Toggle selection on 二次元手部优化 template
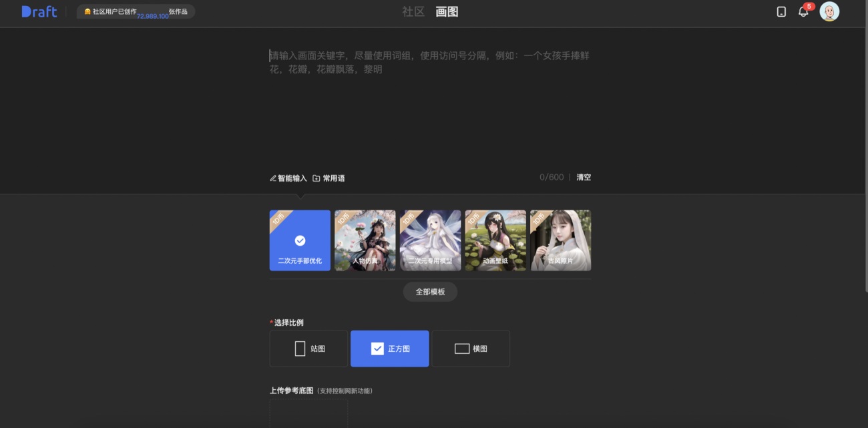 click(300, 240)
